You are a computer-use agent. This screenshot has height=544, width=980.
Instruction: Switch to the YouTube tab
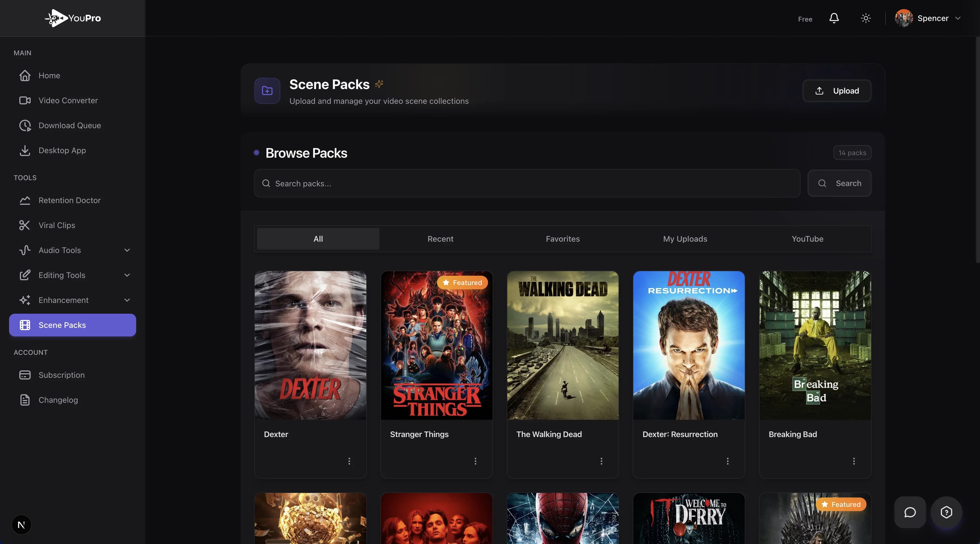pos(807,239)
